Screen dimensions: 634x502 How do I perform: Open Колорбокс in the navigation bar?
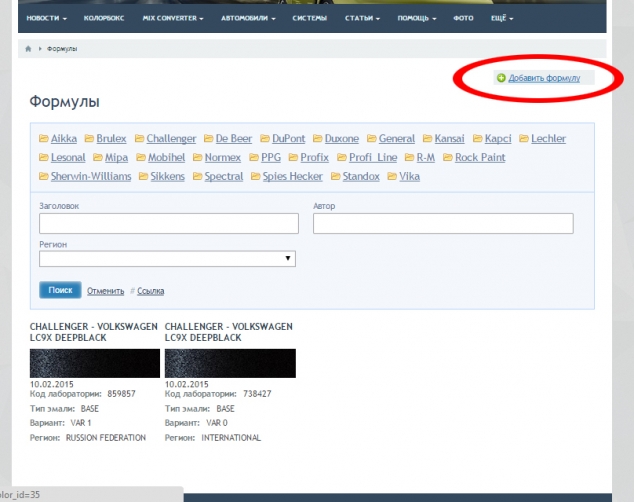pos(104,18)
